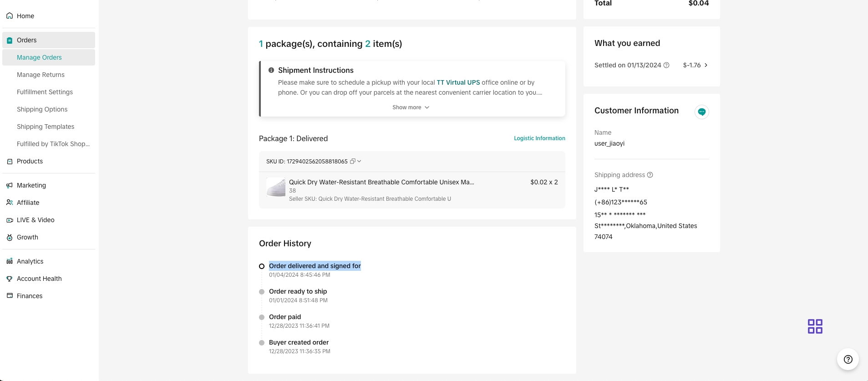Follow the TT Virtual UPS link
The width and height of the screenshot is (868, 381).
(458, 82)
